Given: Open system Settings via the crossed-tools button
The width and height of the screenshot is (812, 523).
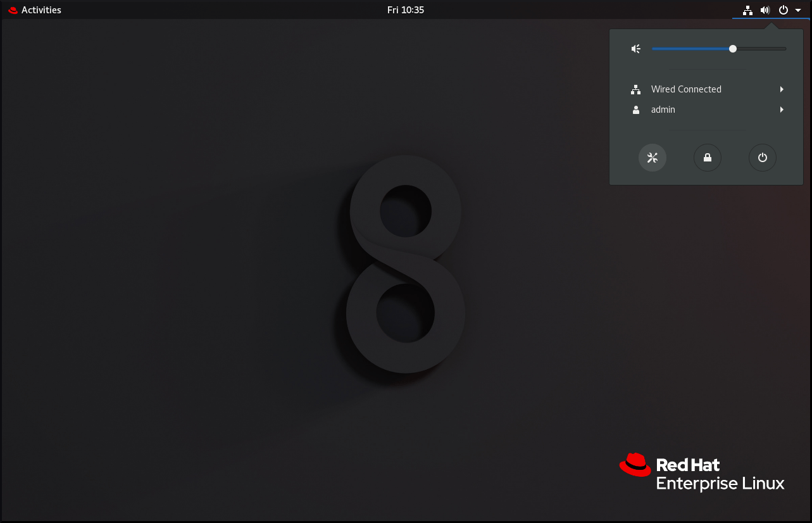Looking at the screenshot, I should (x=653, y=158).
